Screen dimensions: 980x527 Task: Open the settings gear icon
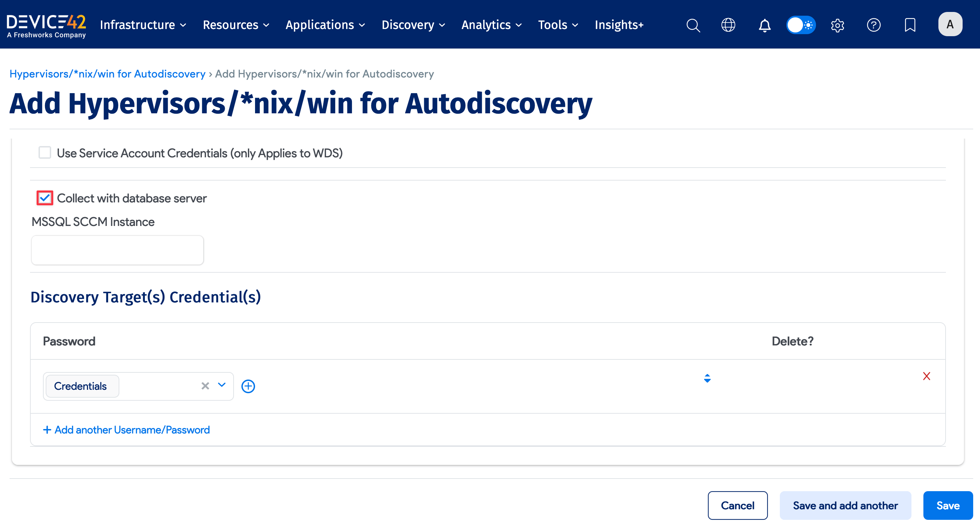click(837, 25)
